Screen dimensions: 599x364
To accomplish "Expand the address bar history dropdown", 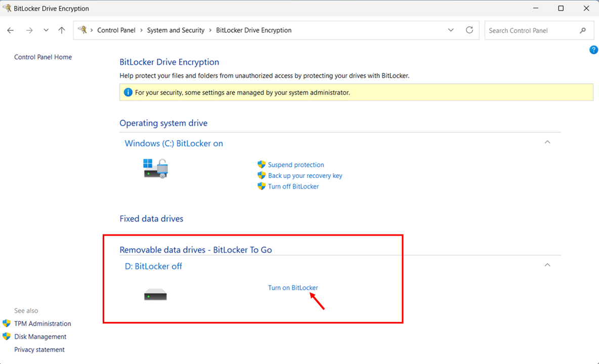I will point(451,30).
